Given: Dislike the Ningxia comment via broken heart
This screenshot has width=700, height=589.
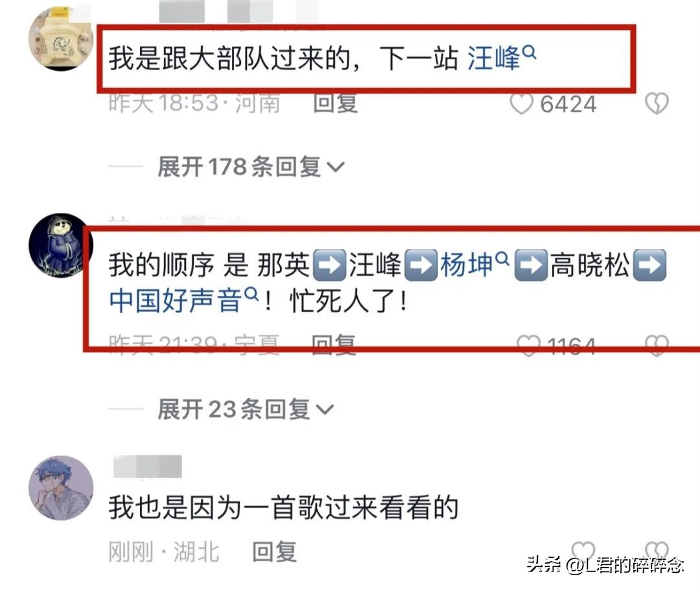Looking at the screenshot, I should click(x=657, y=346).
